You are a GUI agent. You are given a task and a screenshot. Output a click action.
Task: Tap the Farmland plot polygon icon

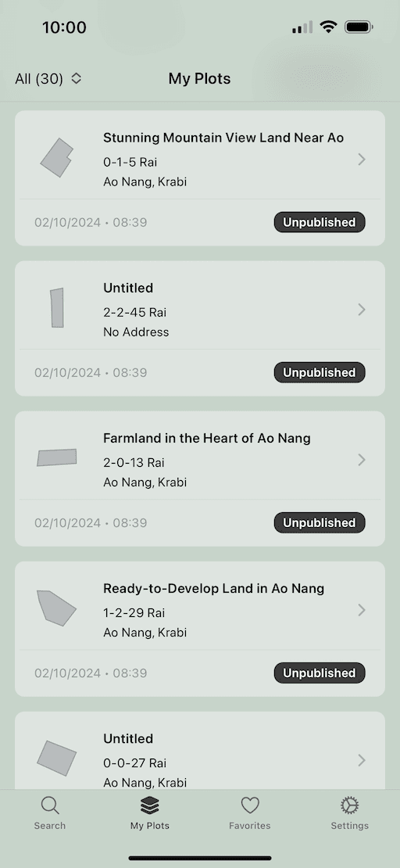point(56,457)
